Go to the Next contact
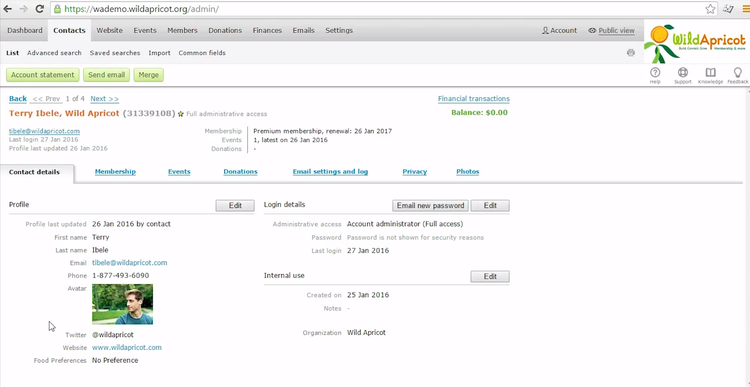 (104, 99)
